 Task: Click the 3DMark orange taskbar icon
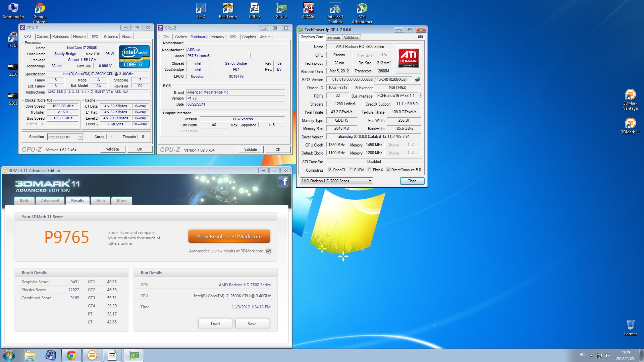pos(92,355)
